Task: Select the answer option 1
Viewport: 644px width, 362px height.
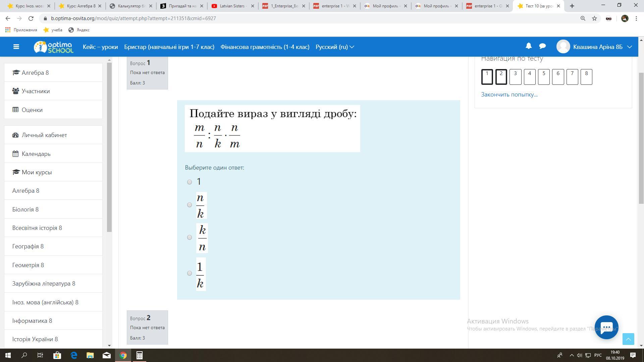Action: pos(190,182)
